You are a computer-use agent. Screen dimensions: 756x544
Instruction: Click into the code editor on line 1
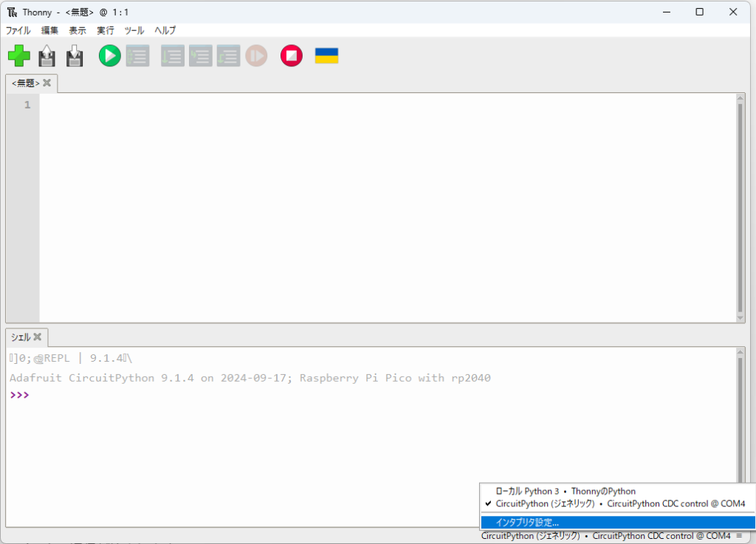click(388, 105)
